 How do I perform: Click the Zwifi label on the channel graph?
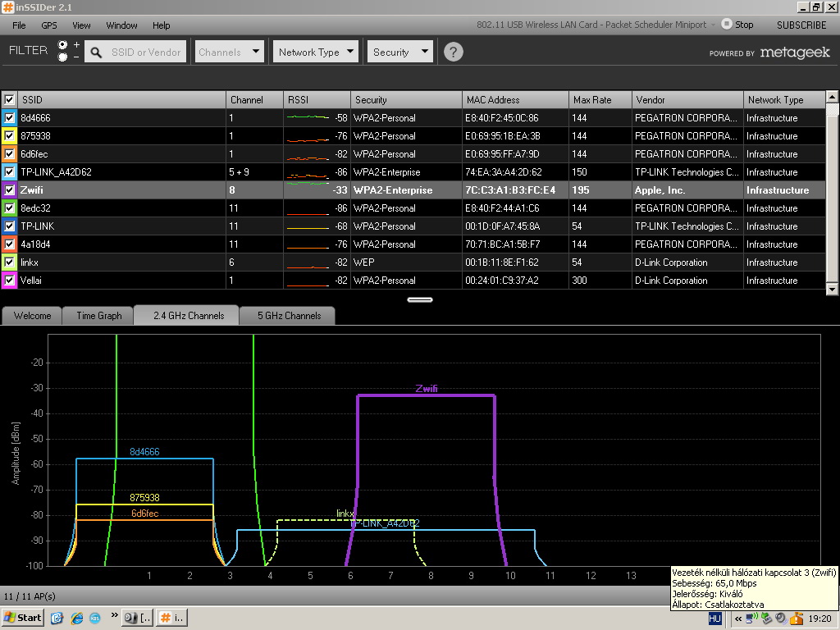click(427, 388)
